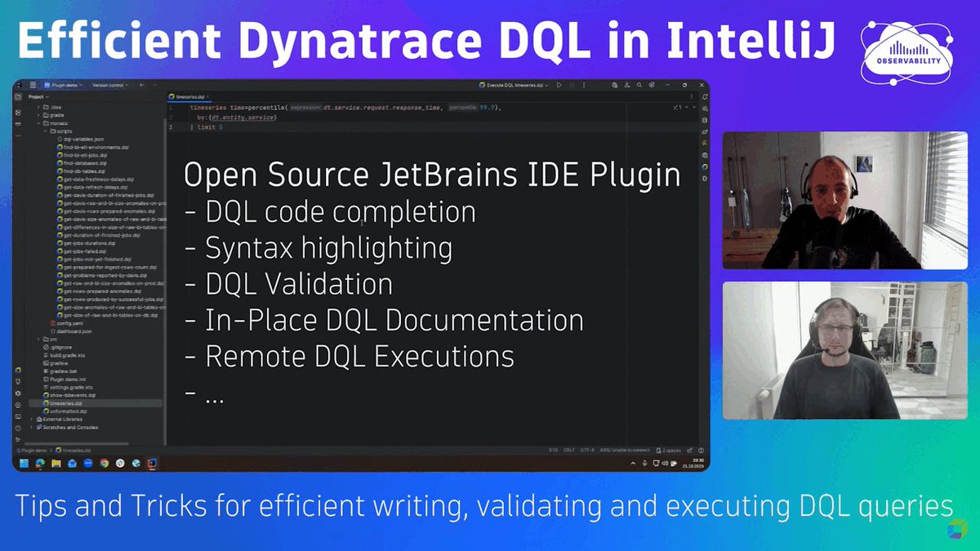Image resolution: width=980 pixels, height=551 pixels.
Task: Click the Back navigation arrow in title bar
Action: 141,85
